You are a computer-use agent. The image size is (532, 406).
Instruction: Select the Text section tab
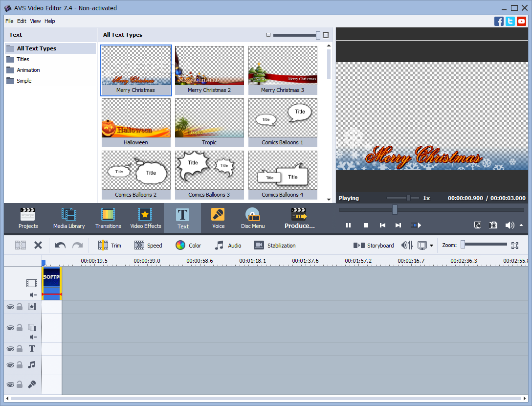pyautogui.click(x=182, y=218)
